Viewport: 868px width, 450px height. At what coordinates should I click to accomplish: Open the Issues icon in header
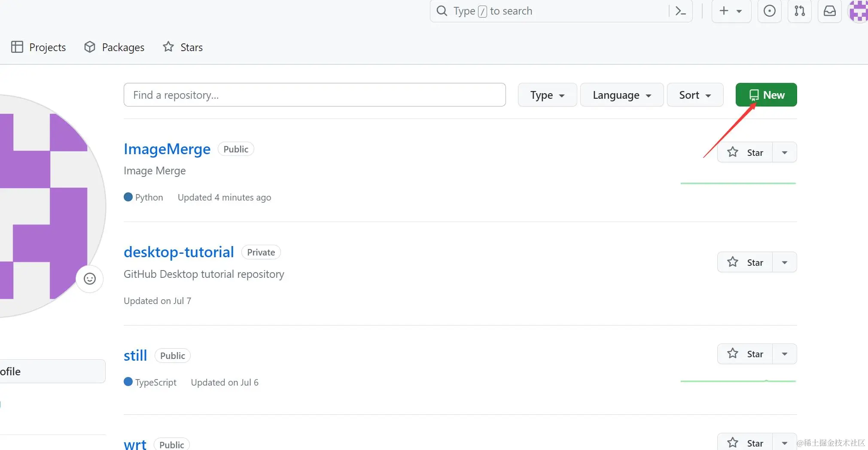769,11
